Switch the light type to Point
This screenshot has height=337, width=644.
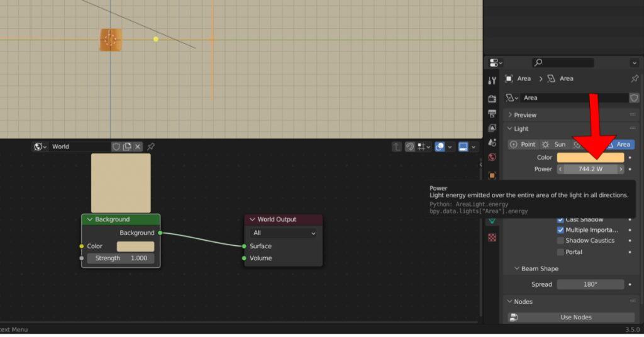coord(523,145)
